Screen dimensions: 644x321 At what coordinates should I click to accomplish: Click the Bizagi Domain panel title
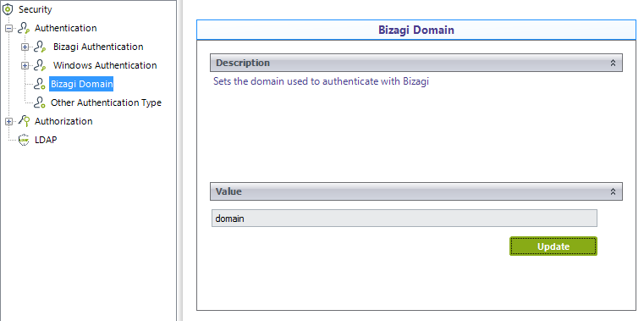[416, 30]
